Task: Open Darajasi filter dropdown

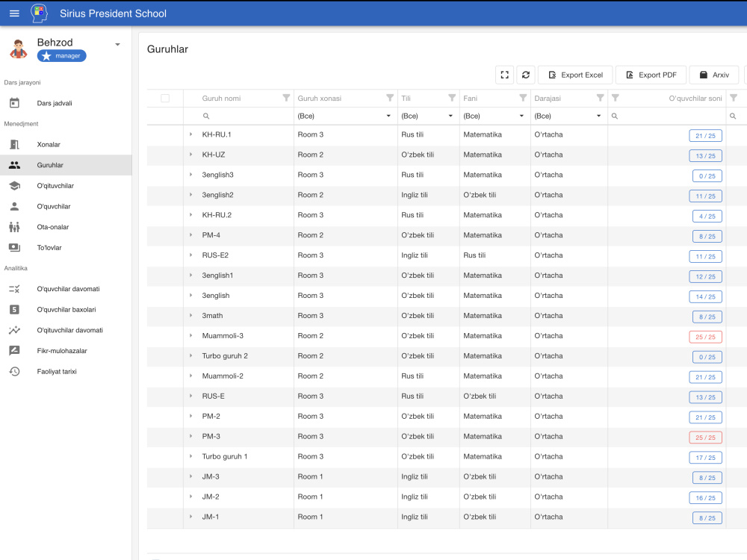Action: tap(599, 116)
